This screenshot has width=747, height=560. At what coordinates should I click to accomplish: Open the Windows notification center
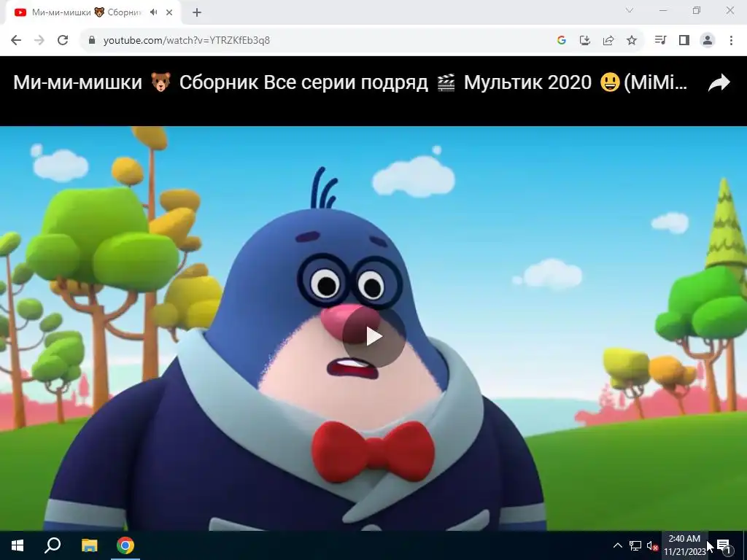tap(724, 545)
